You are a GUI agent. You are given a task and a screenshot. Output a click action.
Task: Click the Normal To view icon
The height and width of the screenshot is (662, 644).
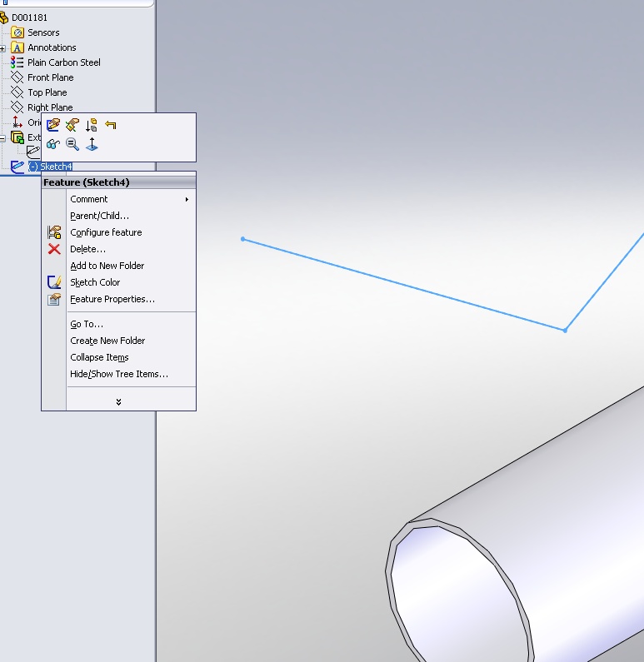92,144
